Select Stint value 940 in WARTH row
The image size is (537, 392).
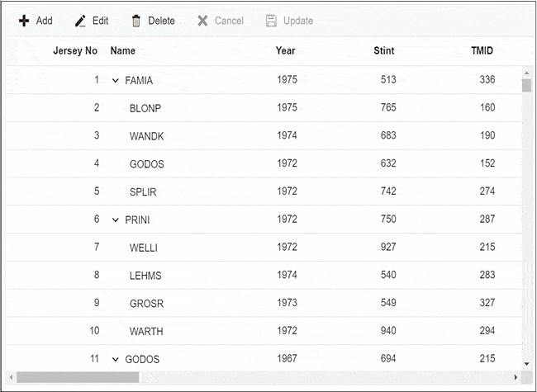(x=386, y=332)
